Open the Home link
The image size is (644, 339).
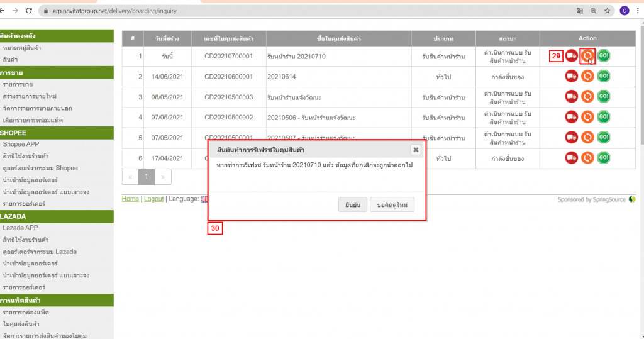tap(130, 199)
